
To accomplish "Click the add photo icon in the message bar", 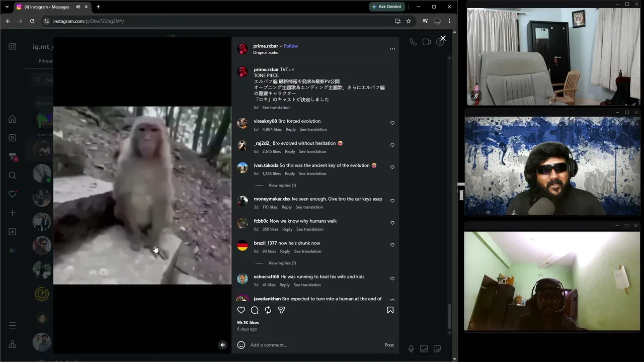I will [x=424, y=349].
